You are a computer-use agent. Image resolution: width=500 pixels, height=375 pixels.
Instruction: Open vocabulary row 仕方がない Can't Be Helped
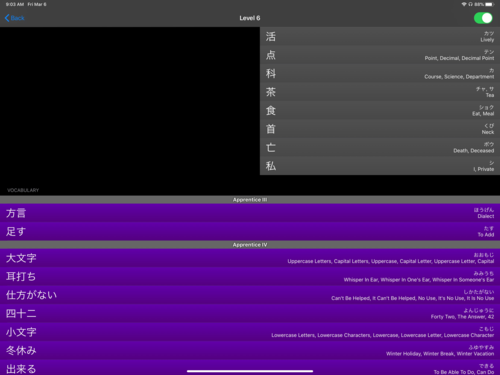coord(250,295)
